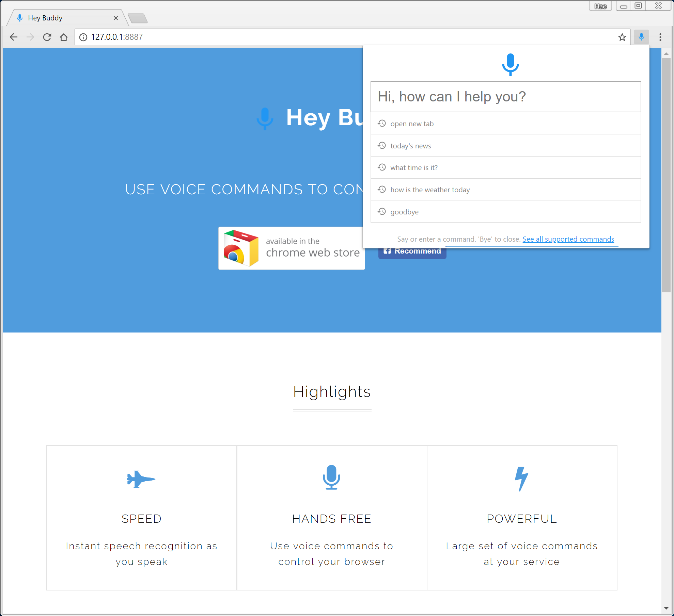Click the 'HANDS FREE' card title
The height and width of the screenshot is (616, 674).
[x=332, y=519]
